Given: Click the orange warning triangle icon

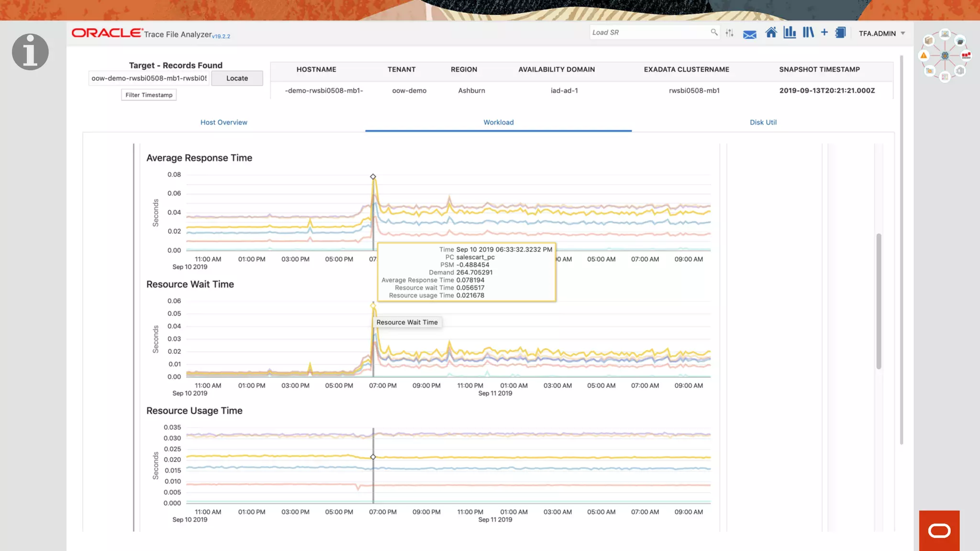Looking at the screenshot, I should (x=924, y=55).
